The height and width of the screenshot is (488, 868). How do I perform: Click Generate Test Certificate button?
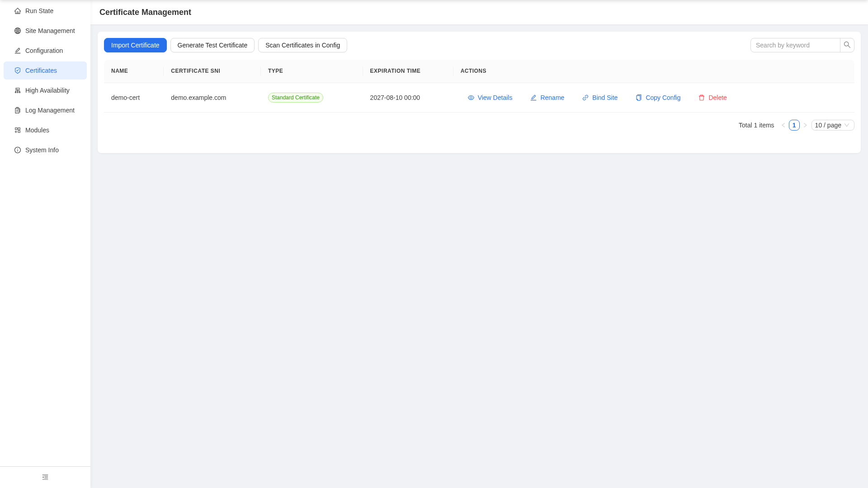[x=212, y=45]
